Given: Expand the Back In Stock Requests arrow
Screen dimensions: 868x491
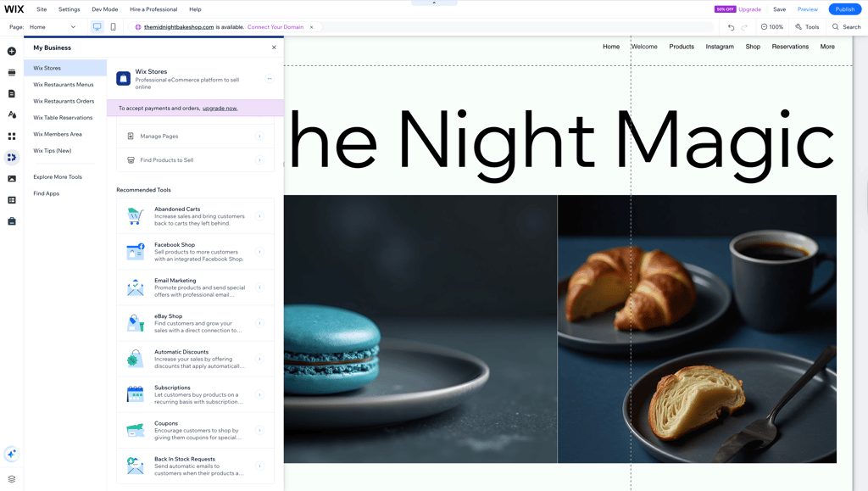Looking at the screenshot, I should [x=259, y=466].
